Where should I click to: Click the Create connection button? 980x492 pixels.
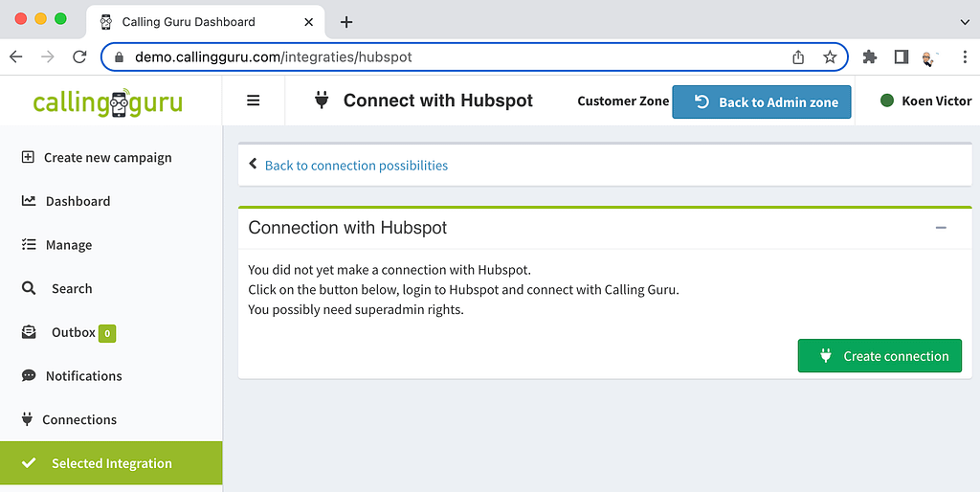pos(880,356)
